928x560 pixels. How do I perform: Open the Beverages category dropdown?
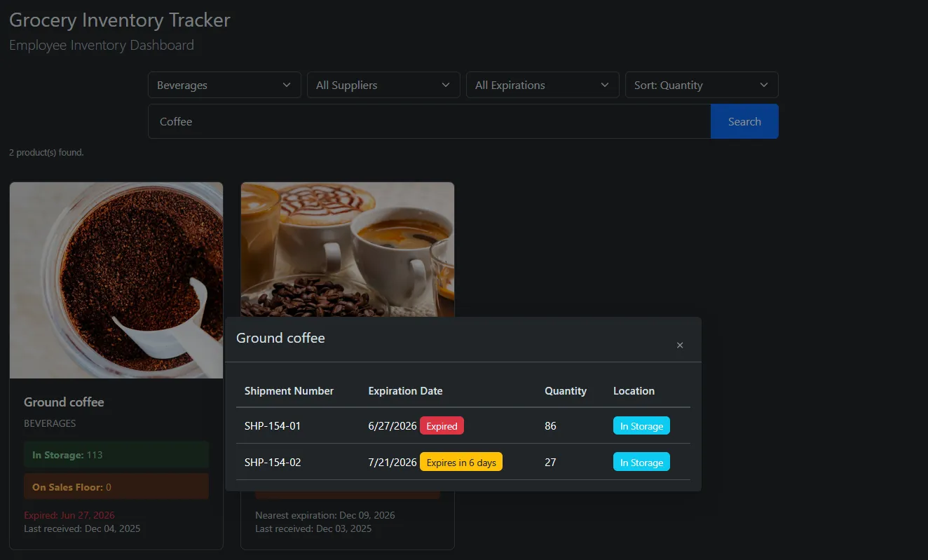point(224,85)
